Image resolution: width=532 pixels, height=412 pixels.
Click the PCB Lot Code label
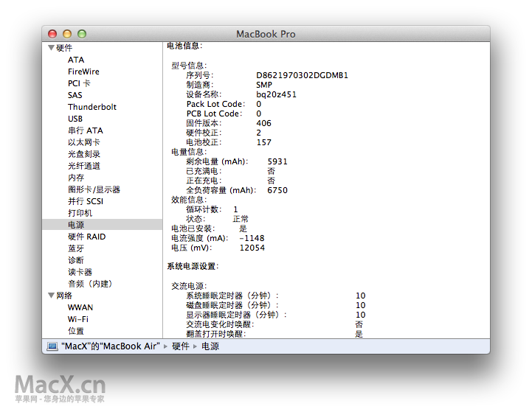(x=215, y=114)
